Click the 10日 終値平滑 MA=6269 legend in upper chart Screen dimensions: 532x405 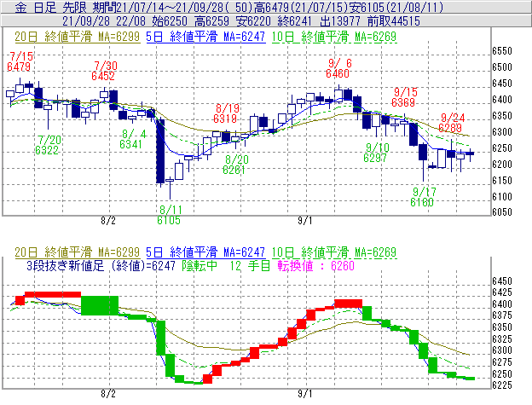[334, 37]
